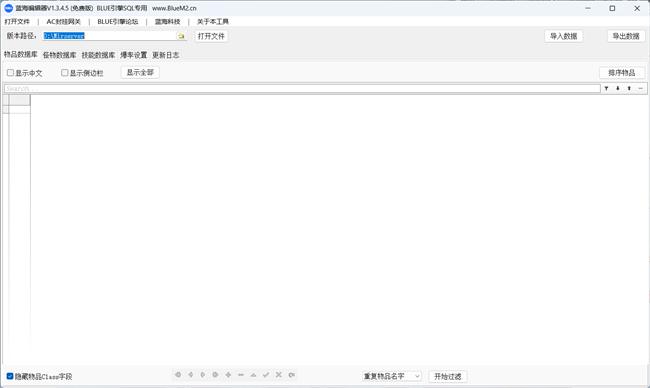
Task: Click the refresh icon in bottom navigator
Action: [x=292, y=375]
